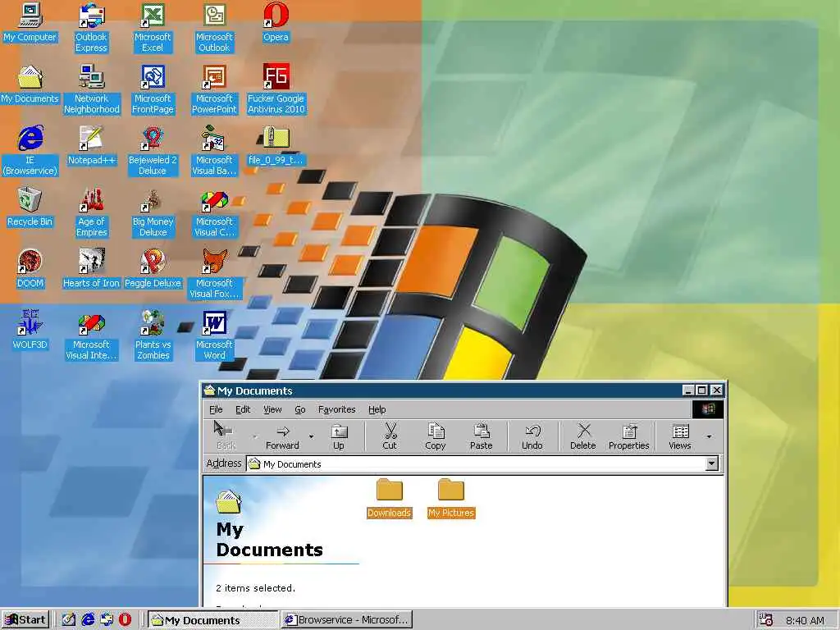Select the Microsoft PowerPoint shortcut
Screen dimensions: 840x630
tap(214, 89)
